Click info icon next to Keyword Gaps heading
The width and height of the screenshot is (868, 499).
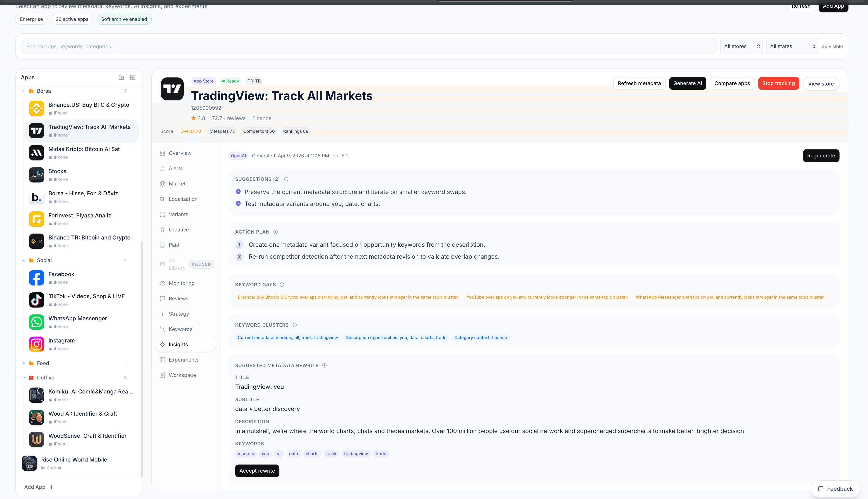pyautogui.click(x=282, y=284)
